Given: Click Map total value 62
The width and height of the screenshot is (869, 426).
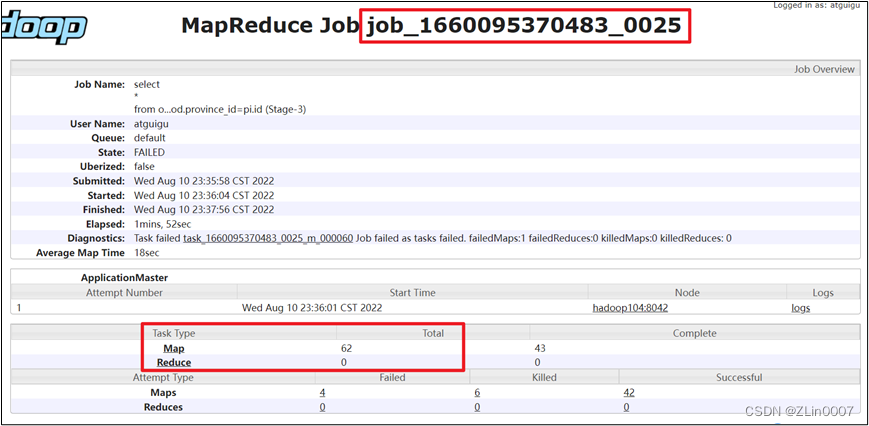Looking at the screenshot, I should click(x=347, y=348).
